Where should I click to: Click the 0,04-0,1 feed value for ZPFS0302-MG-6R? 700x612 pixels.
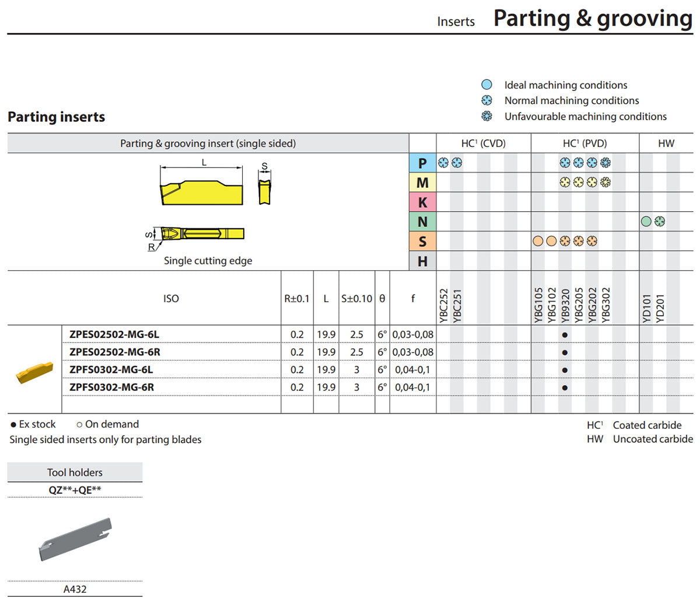click(412, 387)
